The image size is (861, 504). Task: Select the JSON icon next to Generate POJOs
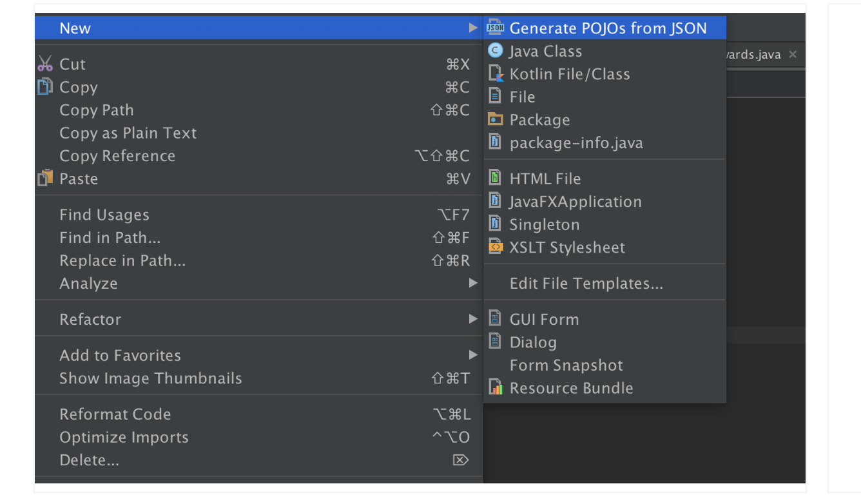(494, 27)
